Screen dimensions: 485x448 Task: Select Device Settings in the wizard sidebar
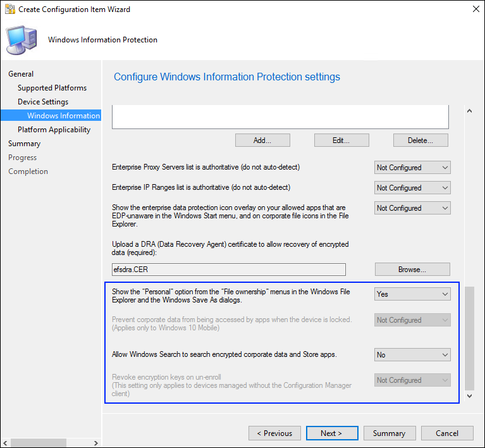43,102
